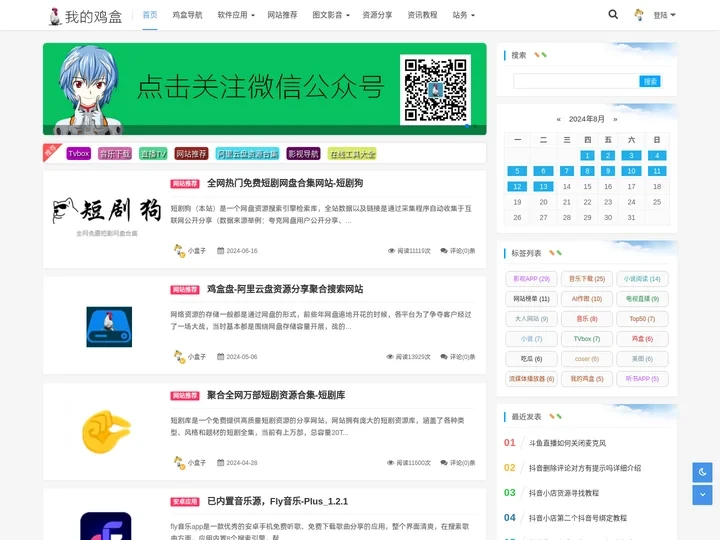Viewport: 720px width, 540px height.
Task: Click comment icon on 短剧狗 post
Action: pos(444,251)
